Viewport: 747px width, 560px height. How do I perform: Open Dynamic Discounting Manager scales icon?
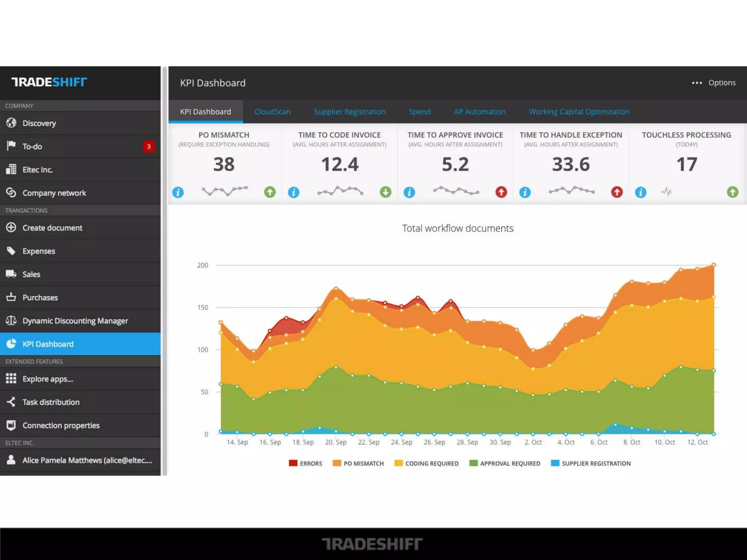[x=11, y=320]
